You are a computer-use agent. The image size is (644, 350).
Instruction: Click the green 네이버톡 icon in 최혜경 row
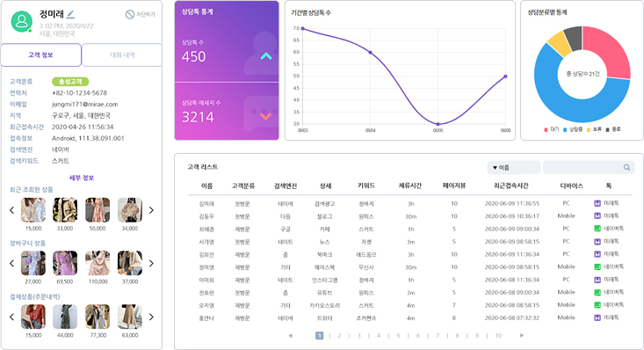point(597,229)
